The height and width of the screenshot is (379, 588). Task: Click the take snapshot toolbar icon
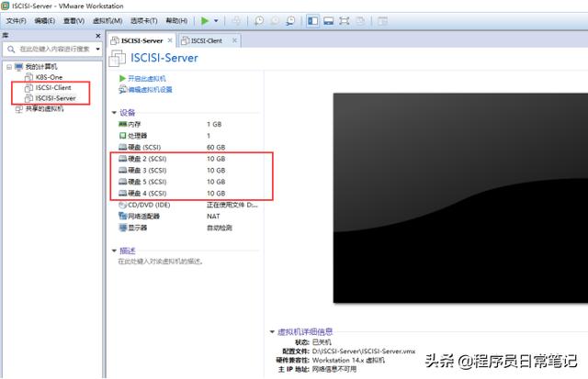coord(259,20)
